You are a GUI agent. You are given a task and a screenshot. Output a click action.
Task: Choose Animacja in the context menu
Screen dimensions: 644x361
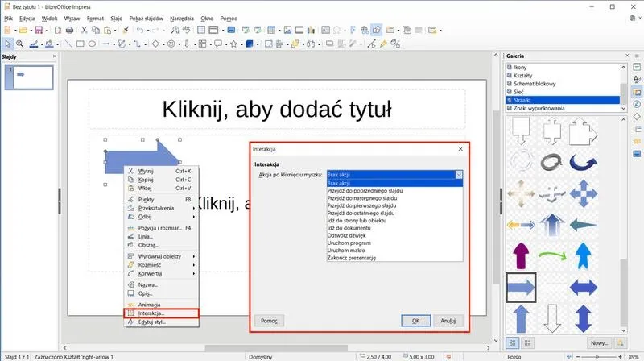[162, 305]
